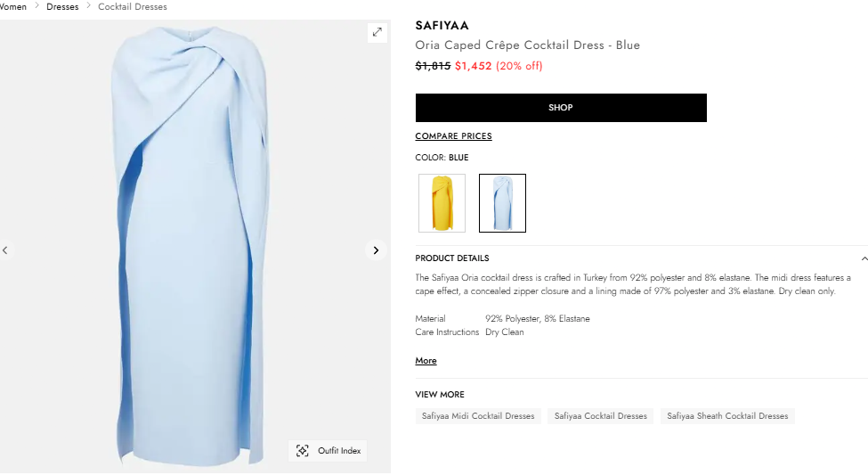The width and height of the screenshot is (868, 475).
Task: Open the Compare Prices link
Action: click(x=453, y=135)
